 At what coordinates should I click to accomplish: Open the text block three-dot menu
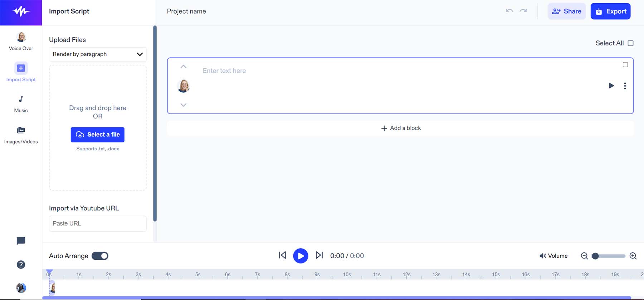pyautogui.click(x=625, y=86)
